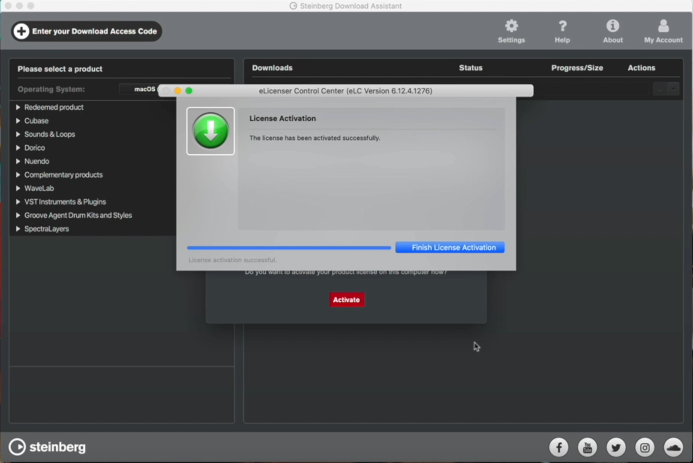Click the Steinberg logo in the footer
693x463 pixels.
pos(47,447)
